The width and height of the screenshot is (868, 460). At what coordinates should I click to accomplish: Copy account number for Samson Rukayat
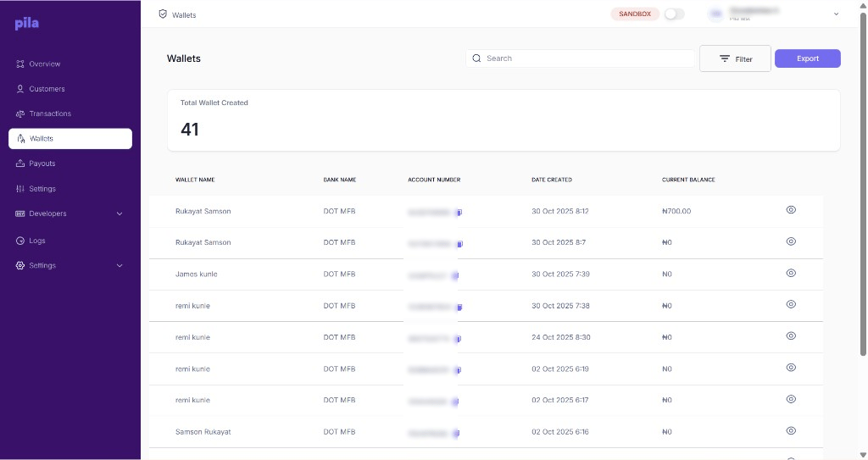(x=456, y=433)
